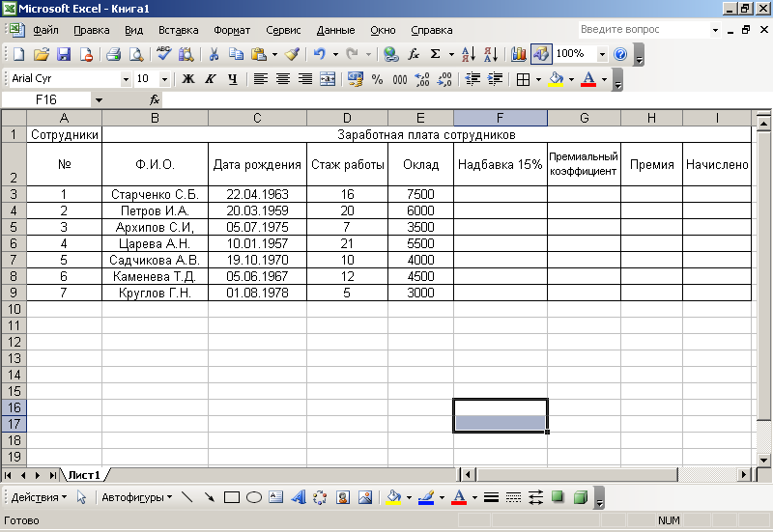The image size is (773, 532).
Task: Insert WordArt from the drawing toolbar
Action: tap(298, 498)
